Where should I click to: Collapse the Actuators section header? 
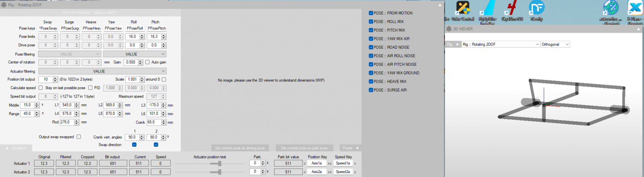coord(16,148)
